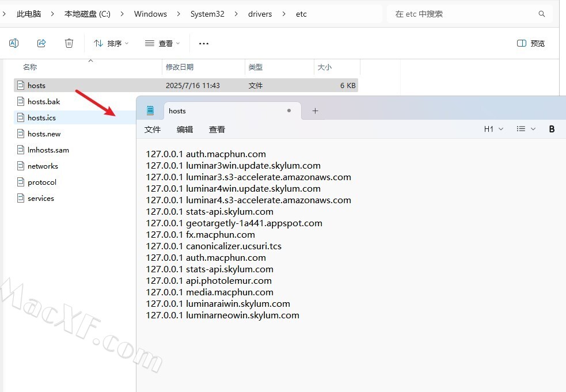Click the unsaved-changes dot on hosts tab

[x=289, y=111]
